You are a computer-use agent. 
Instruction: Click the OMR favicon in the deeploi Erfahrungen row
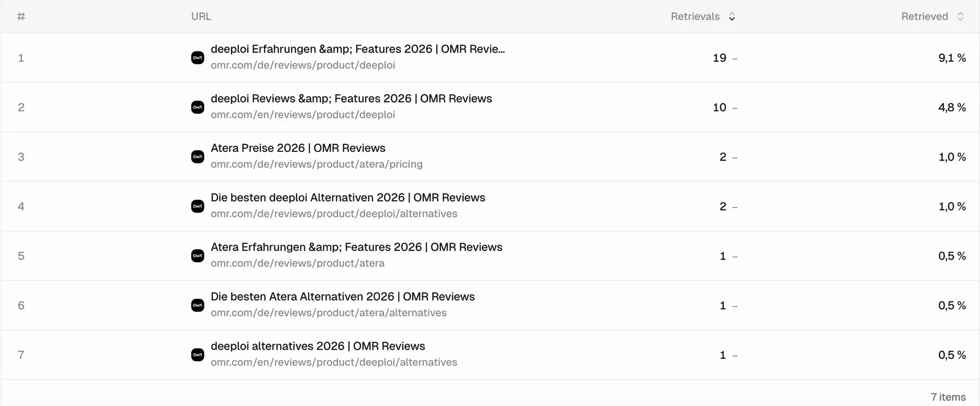(x=198, y=58)
